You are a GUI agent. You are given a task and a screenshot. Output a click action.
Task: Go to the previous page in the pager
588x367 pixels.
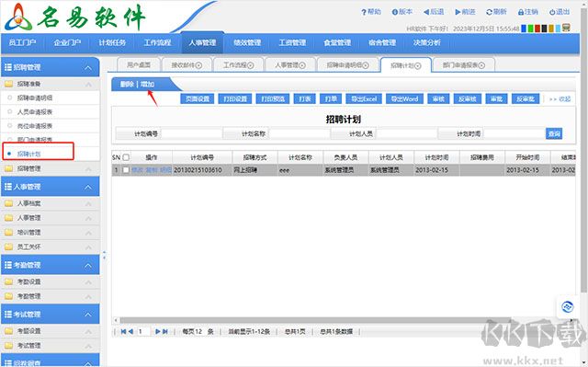(x=130, y=331)
